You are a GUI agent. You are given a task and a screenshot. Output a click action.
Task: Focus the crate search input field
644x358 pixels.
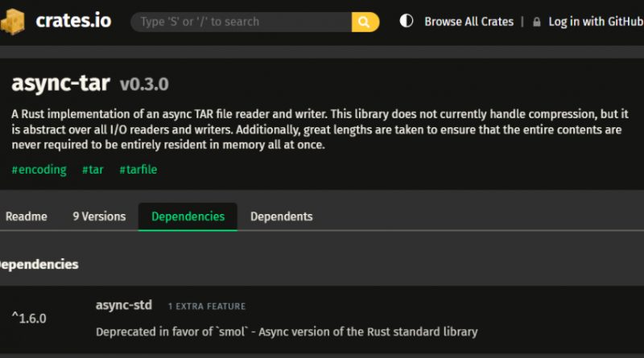242,22
